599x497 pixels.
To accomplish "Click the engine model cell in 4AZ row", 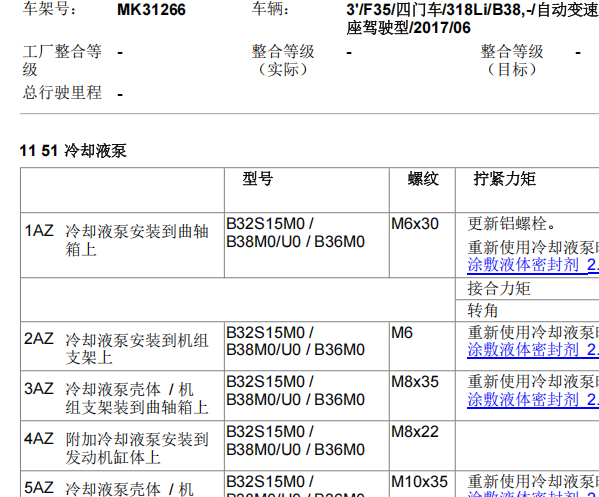I will pos(307,446).
